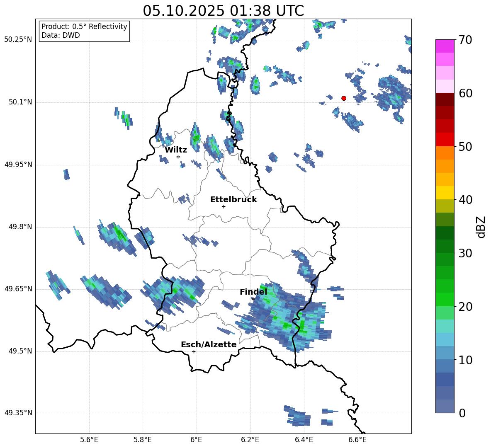Pick the bright green colorbar segment near 20
Image resolution: width=491 pixels, height=448 pixels.
tap(445, 299)
